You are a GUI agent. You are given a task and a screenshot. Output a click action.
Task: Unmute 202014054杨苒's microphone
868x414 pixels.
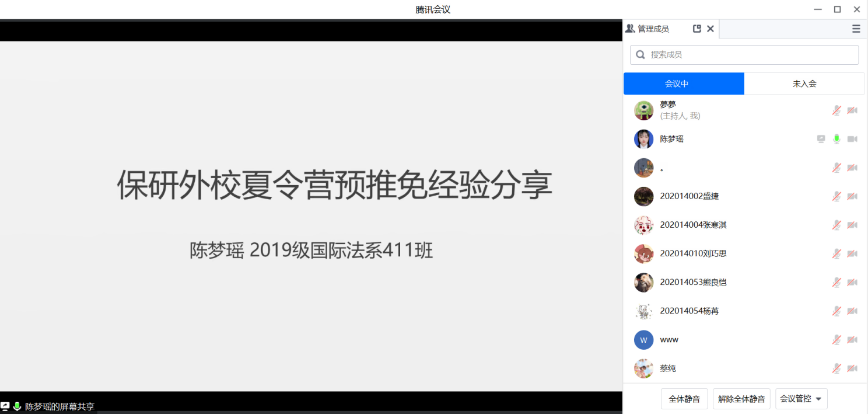tap(836, 311)
